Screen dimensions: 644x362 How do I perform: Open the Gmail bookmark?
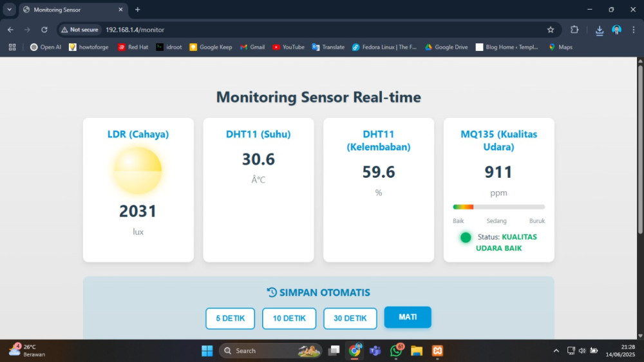point(252,47)
